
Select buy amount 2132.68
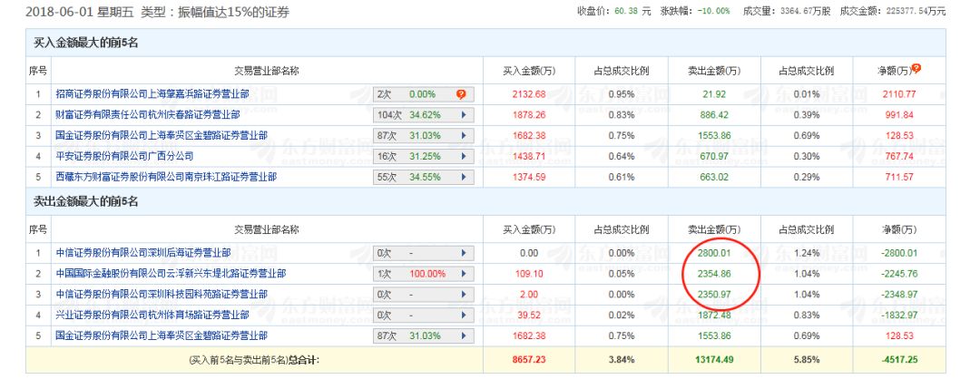529,94
